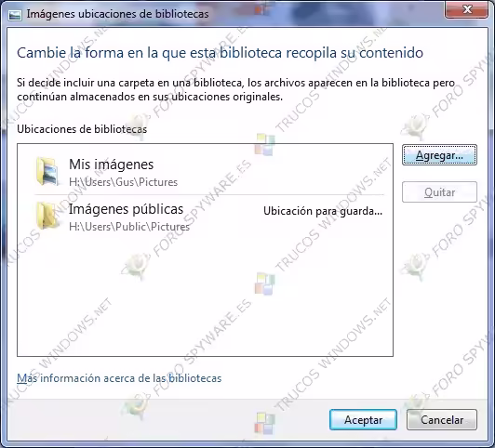Dismiss dialog with Cancelar button
Screen dimensions: 495x448
(442, 419)
